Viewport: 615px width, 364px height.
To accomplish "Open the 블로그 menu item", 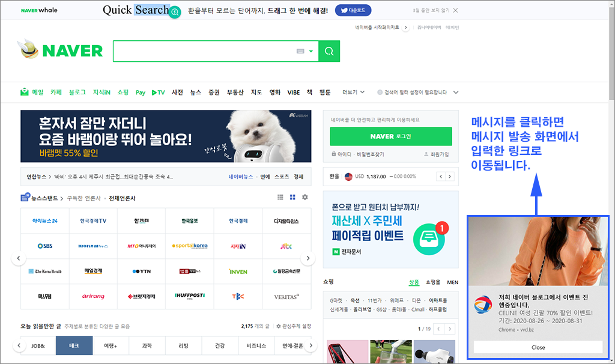I will pos(77,92).
